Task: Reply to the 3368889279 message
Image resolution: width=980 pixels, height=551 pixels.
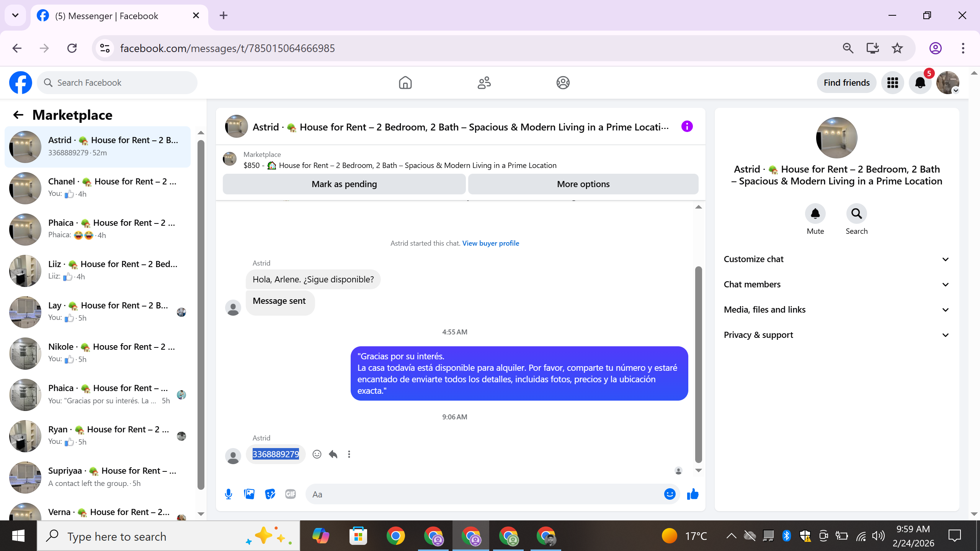Action: pyautogui.click(x=333, y=454)
